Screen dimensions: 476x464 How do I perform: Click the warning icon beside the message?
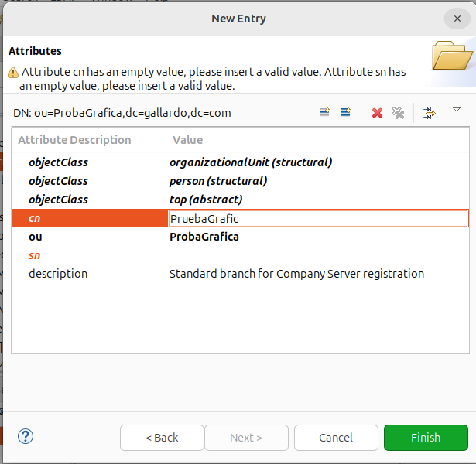point(13,72)
